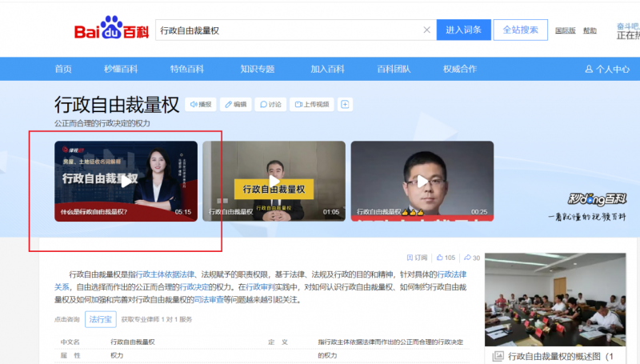Open the 讨论 discussion button

(x=270, y=104)
